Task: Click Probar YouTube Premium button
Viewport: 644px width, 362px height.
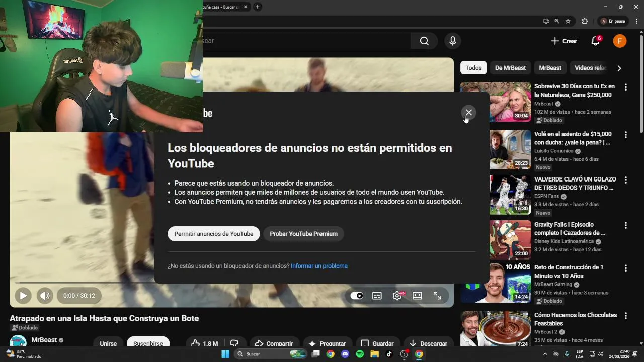Action: pos(303,234)
